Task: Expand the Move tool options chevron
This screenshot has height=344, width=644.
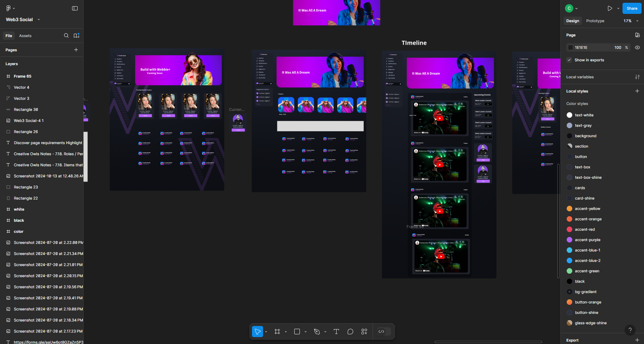Action: coord(266,332)
